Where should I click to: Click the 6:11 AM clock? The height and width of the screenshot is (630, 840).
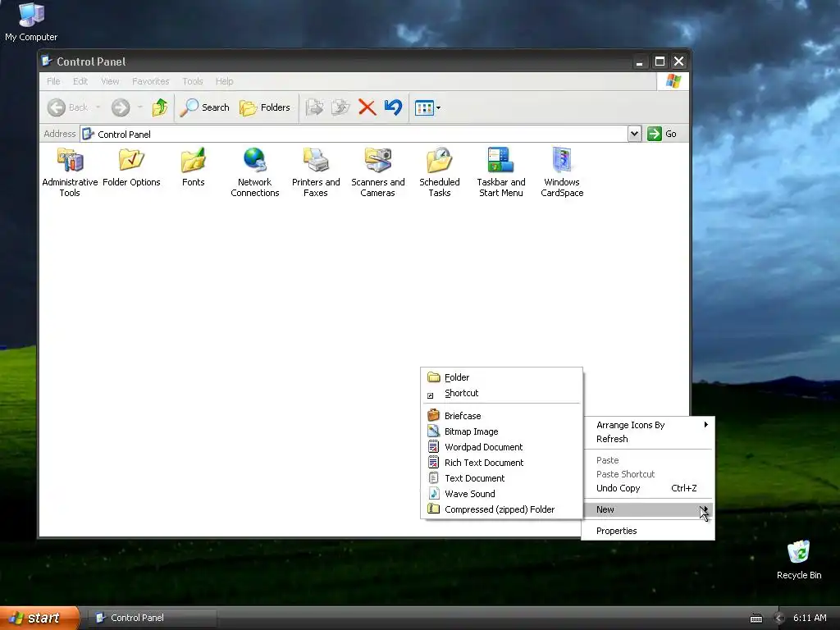click(810, 618)
